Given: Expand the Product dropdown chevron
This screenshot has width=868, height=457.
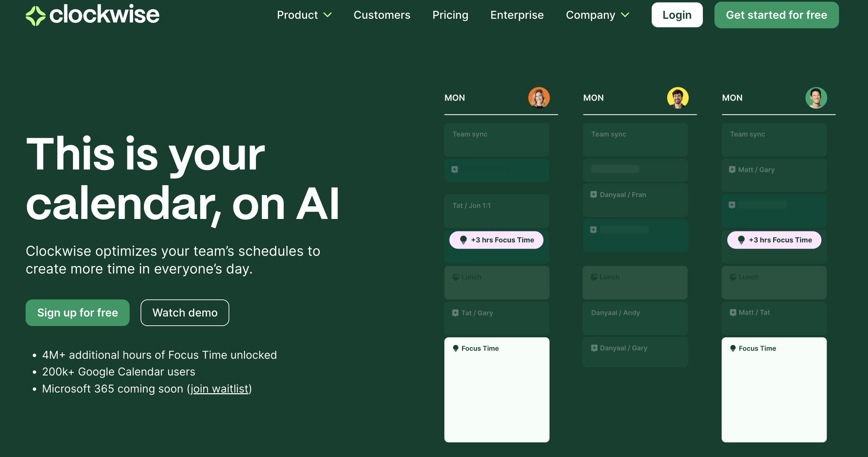Looking at the screenshot, I should pyautogui.click(x=328, y=15).
